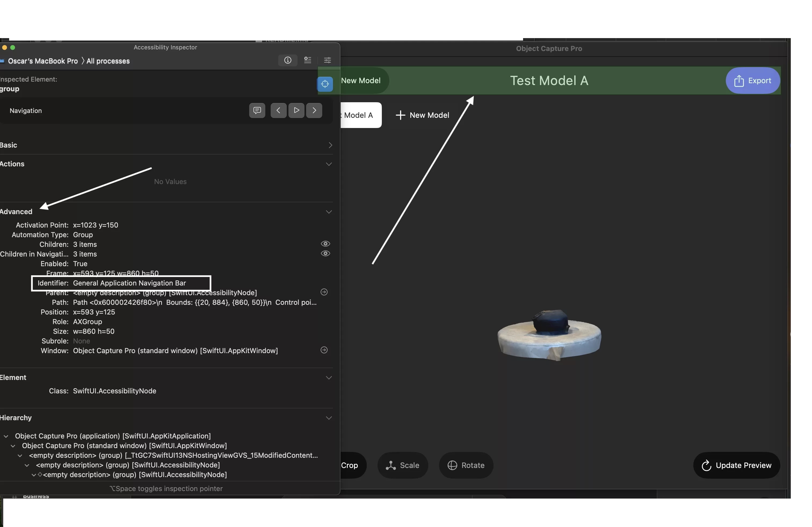
Task: Click the inspection pointer info icon
Action: [x=288, y=60]
